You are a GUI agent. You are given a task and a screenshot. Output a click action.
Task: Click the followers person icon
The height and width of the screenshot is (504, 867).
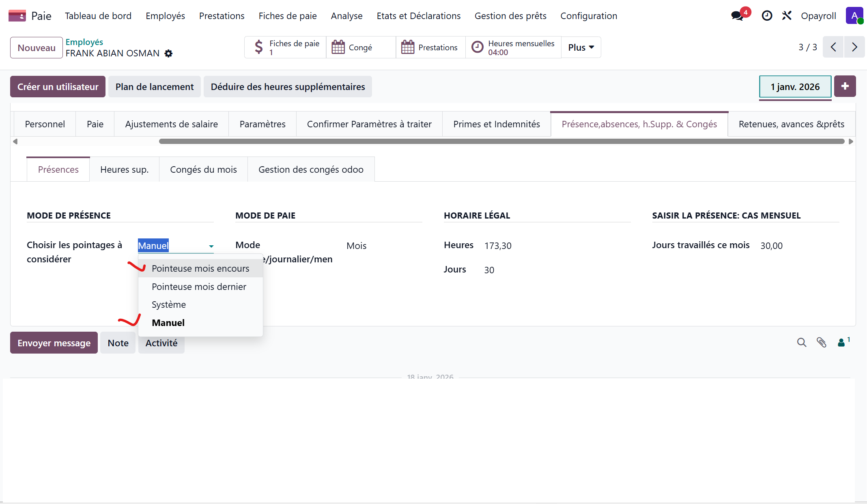click(x=842, y=343)
